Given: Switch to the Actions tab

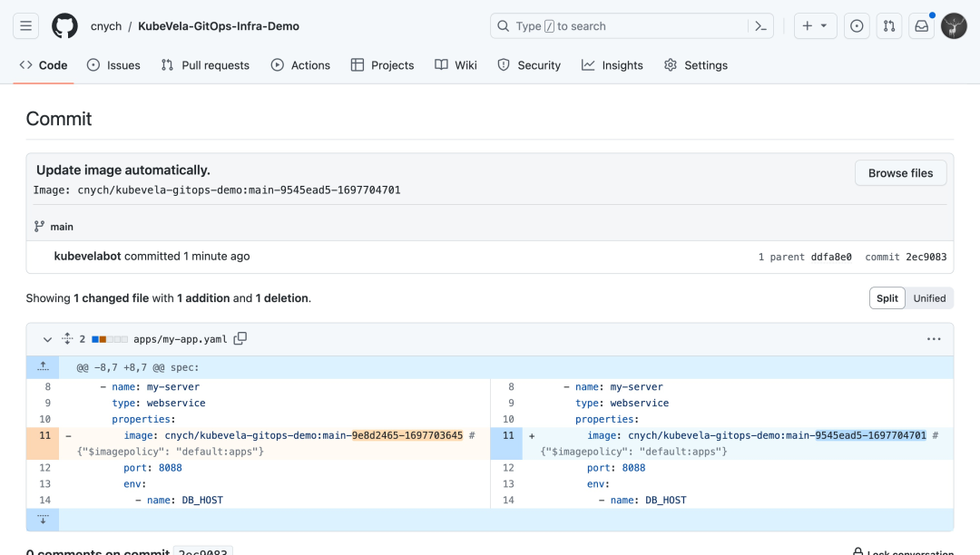Looking at the screenshot, I should tap(300, 65).
